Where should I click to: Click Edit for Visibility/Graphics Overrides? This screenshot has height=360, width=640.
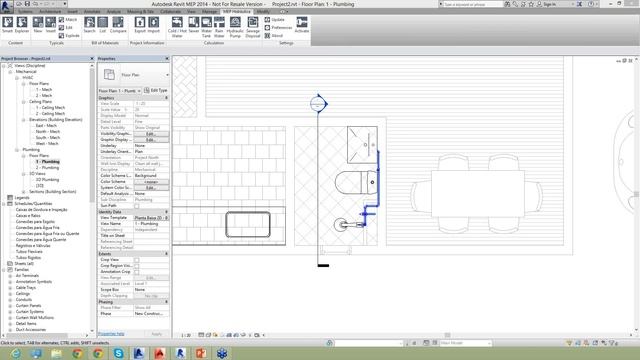(151, 134)
